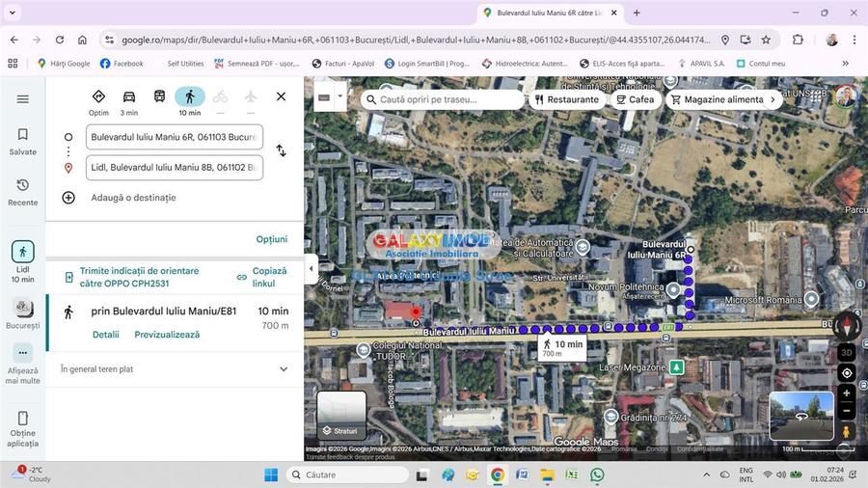This screenshot has height=488, width=868.
Task: Open a new browser tab
Action: pyautogui.click(x=637, y=13)
